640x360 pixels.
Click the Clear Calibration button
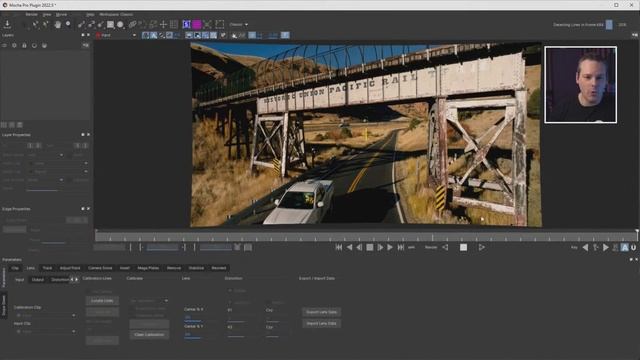coord(149,335)
